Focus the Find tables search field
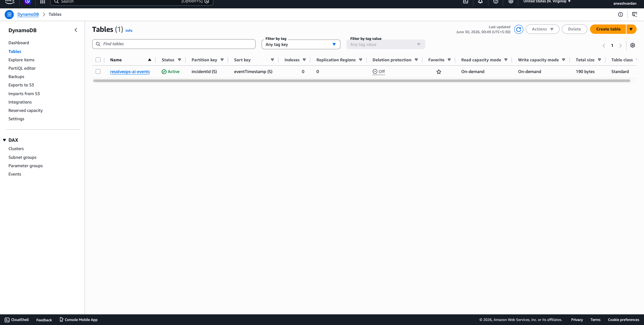The image size is (644, 325). (x=174, y=44)
